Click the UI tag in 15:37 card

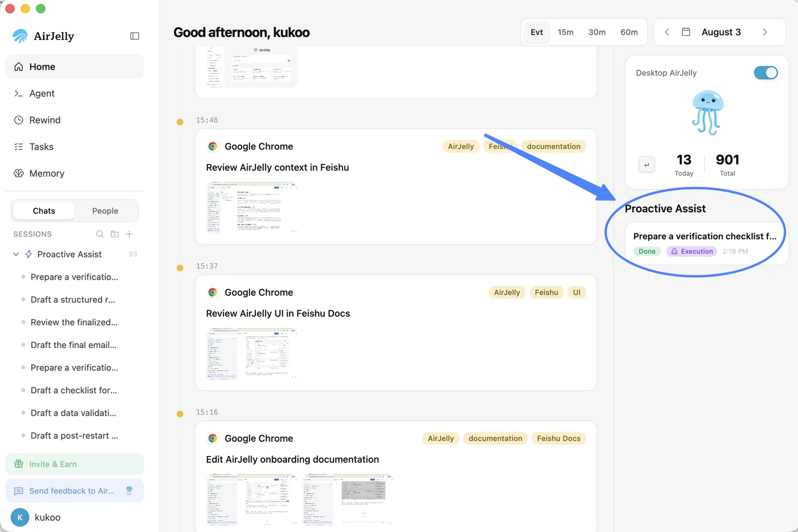pyautogui.click(x=577, y=293)
